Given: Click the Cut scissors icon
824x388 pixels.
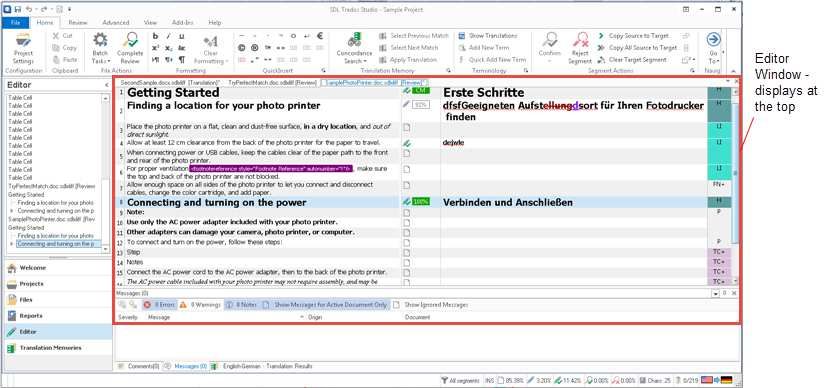Looking at the screenshot, I should tap(56, 36).
